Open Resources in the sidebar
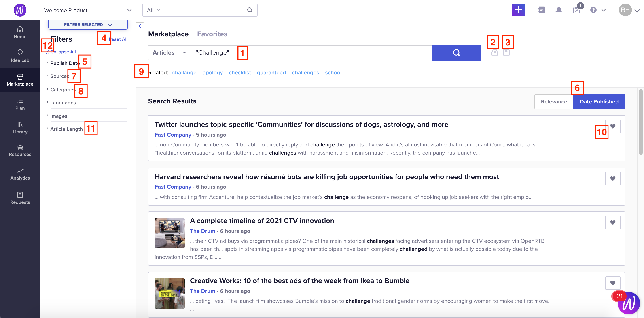The height and width of the screenshot is (318, 644). point(20,151)
